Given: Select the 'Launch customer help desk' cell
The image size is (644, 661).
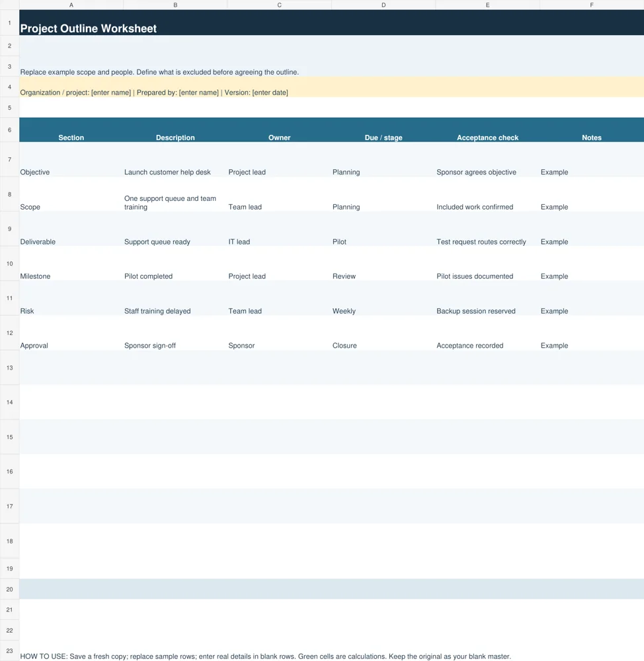Looking at the screenshot, I should (175, 159).
